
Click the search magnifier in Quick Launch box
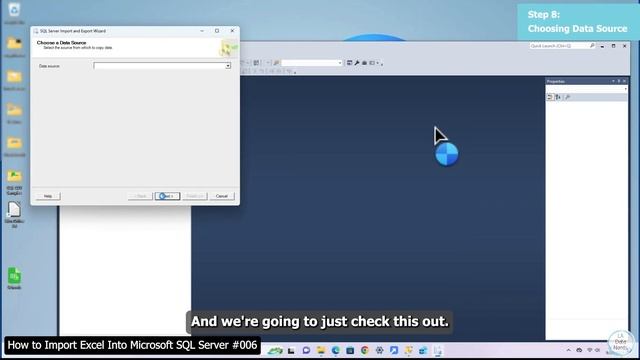click(x=592, y=46)
